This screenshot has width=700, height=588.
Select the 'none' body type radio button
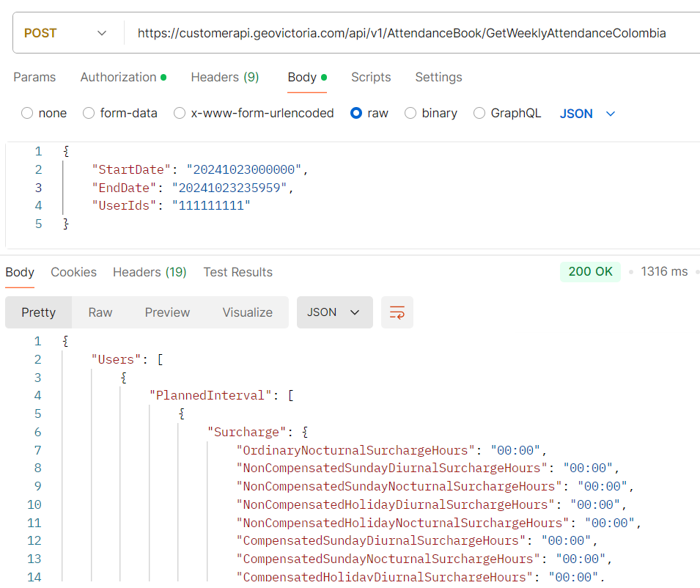point(28,113)
